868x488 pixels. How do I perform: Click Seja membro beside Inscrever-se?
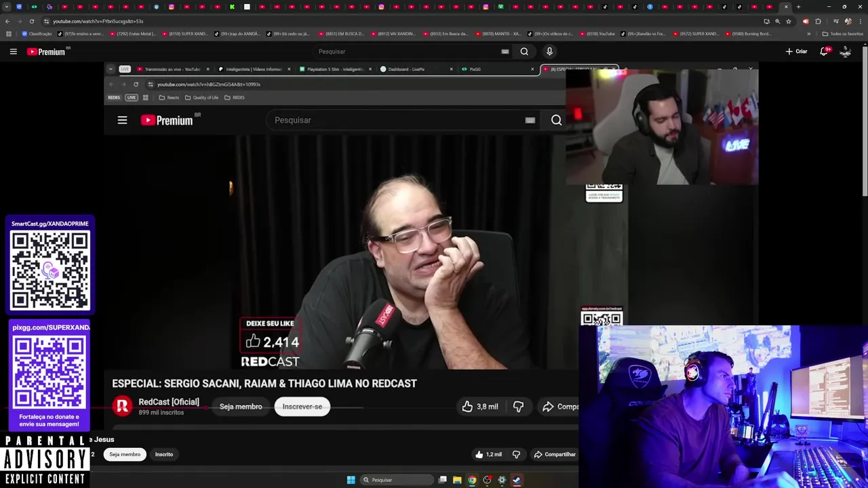tap(241, 407)
